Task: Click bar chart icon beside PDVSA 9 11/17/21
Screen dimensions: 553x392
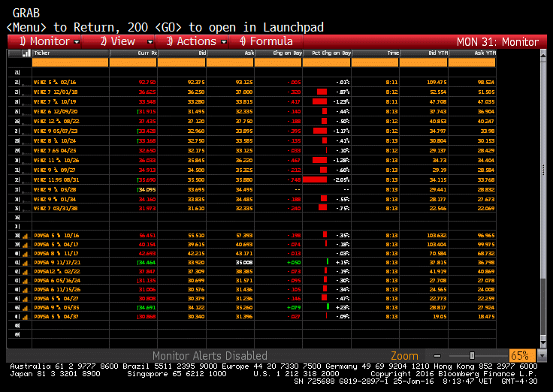Action: pos(26,263)
